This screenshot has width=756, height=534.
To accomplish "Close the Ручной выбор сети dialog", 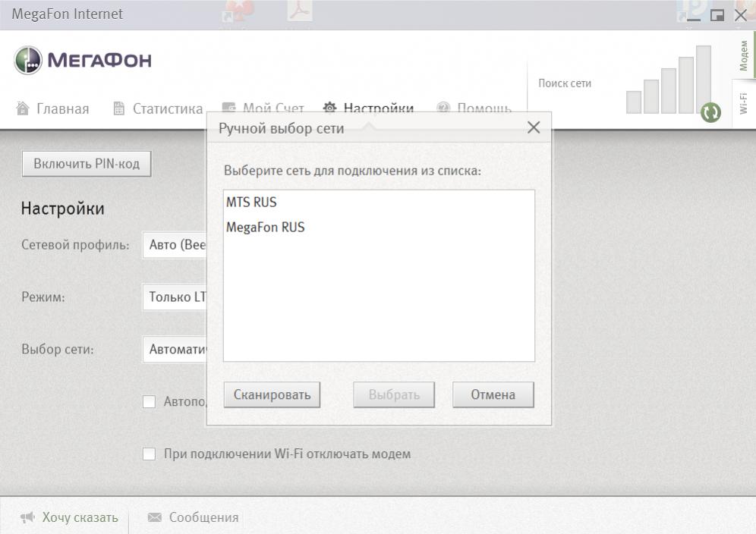I will [x=534, y=127].
